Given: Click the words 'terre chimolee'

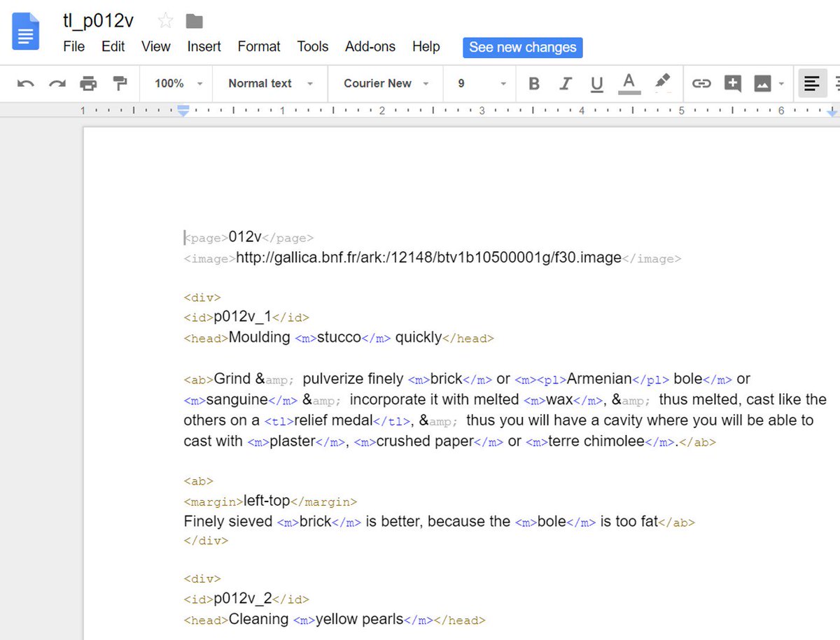Looking at the screenshot, I should (596, 441).
